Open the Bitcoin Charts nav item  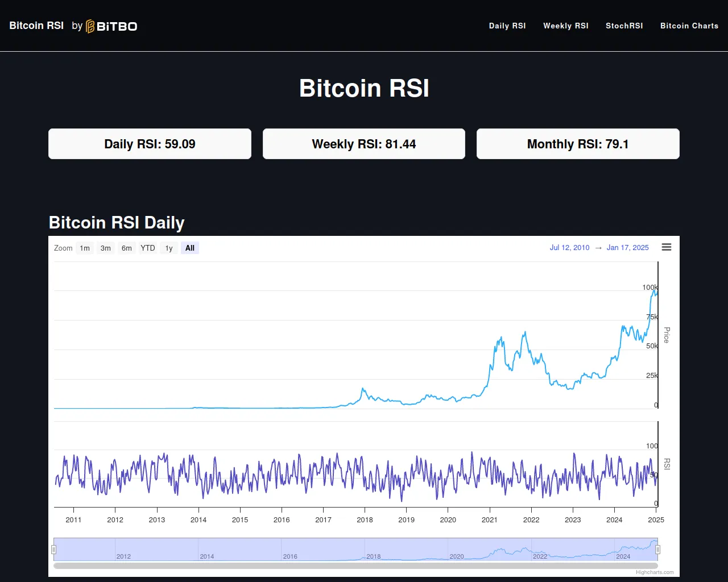pyautogui.click(x=689, y=26)
